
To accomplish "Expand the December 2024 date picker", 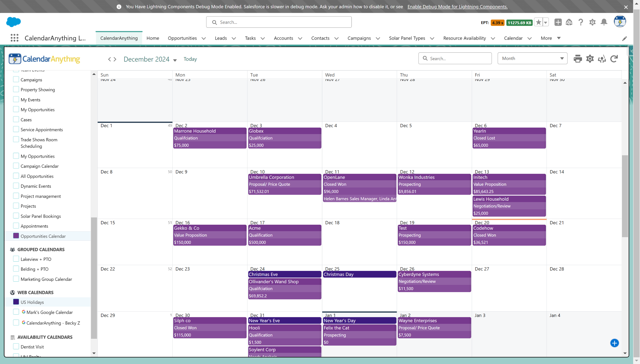I will click(175, 60).
